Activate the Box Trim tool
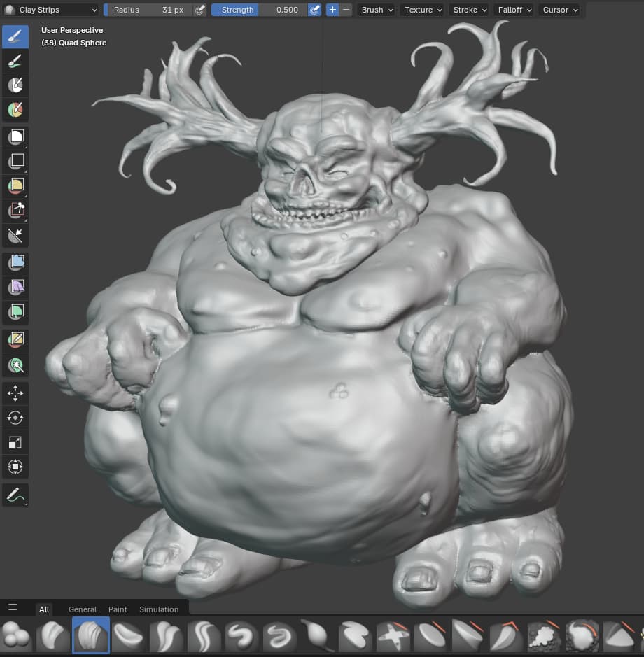Viewport: 644px width, 657px height. point(15,210)
